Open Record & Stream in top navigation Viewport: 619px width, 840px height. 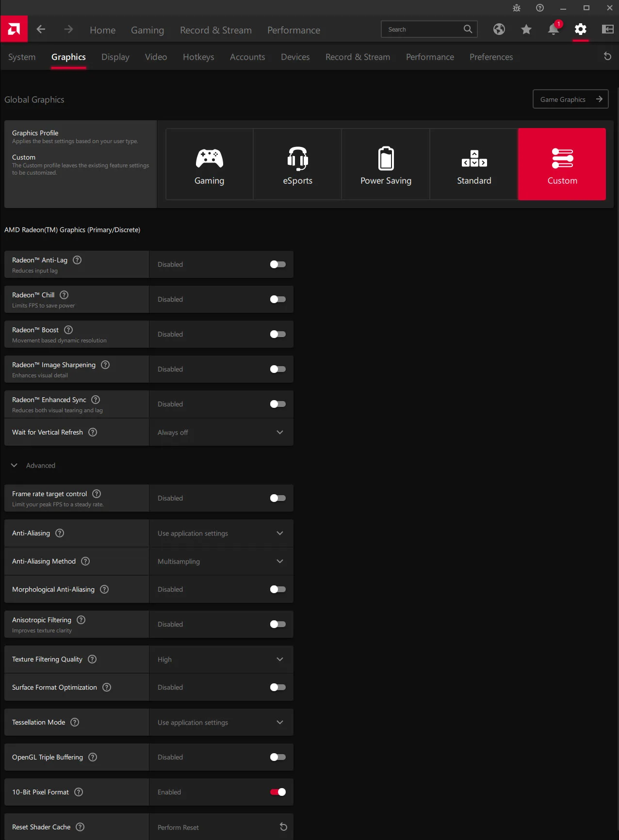point(216,30)
